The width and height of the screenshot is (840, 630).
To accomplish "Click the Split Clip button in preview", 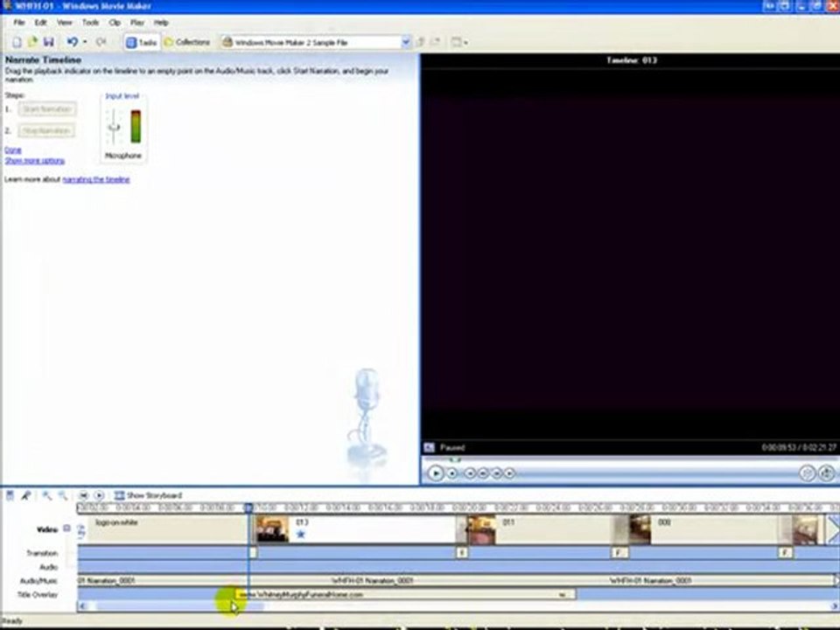I will [x=807, y=473].
